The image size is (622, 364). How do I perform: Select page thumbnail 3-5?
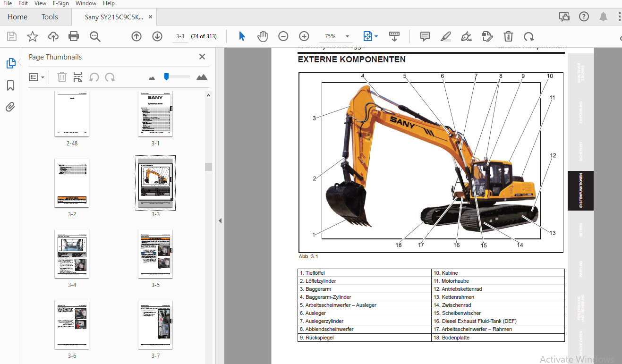(x=155, y=254)
